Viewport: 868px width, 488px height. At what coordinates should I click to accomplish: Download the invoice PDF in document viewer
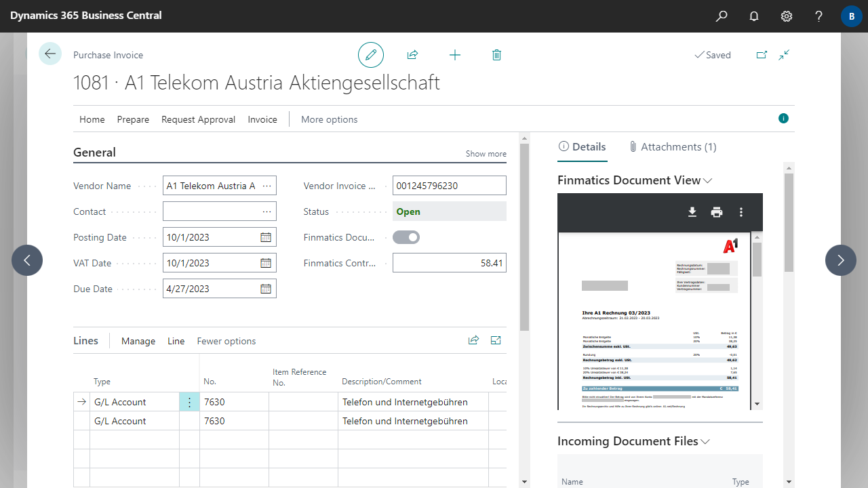click(x=692, y=212)
